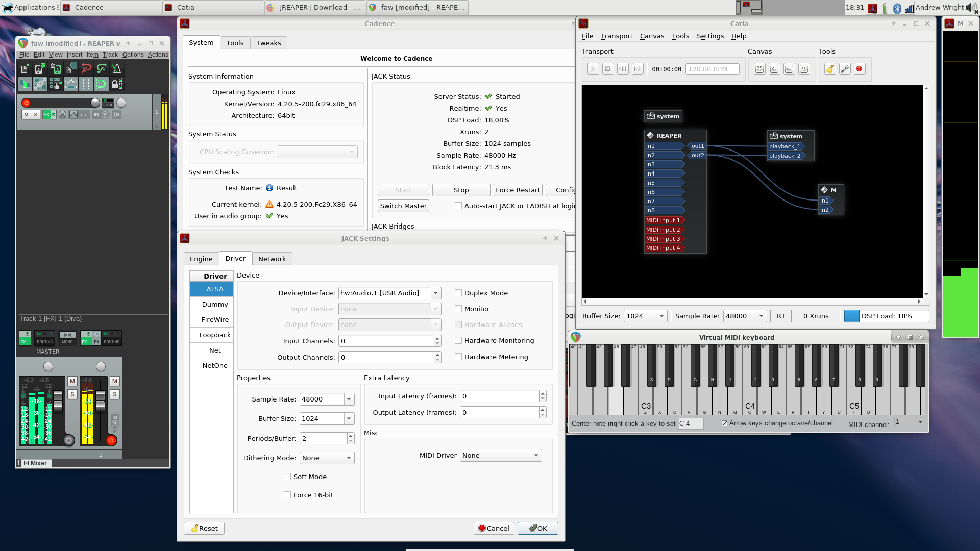Click Catia canvas Zoom 100% icon
The height and width of the screenshot is (551, 980).
click(804, 69)
